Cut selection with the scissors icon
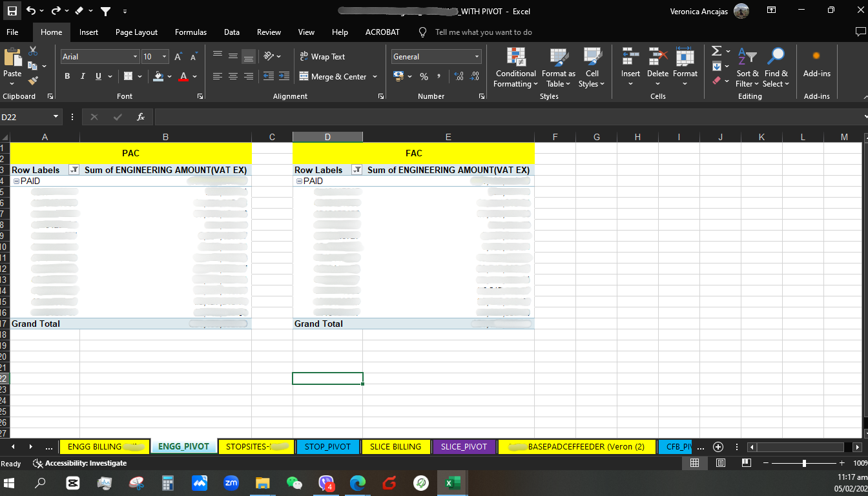Image resolution: width=868 pixels, height=496 pixels. tap(33, 51)
